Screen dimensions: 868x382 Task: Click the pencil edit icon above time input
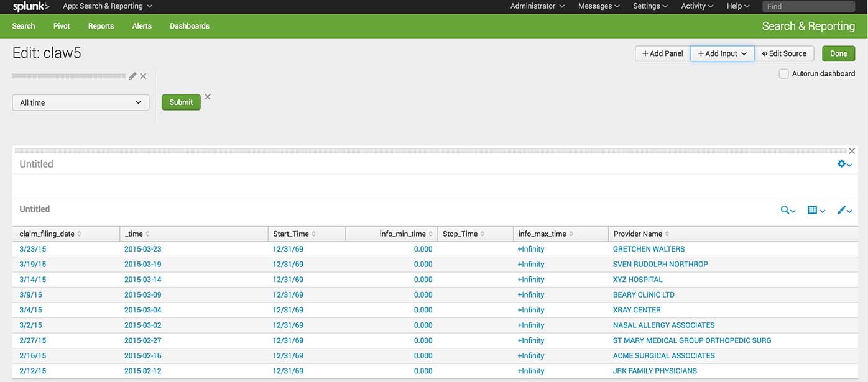[132, 76]
